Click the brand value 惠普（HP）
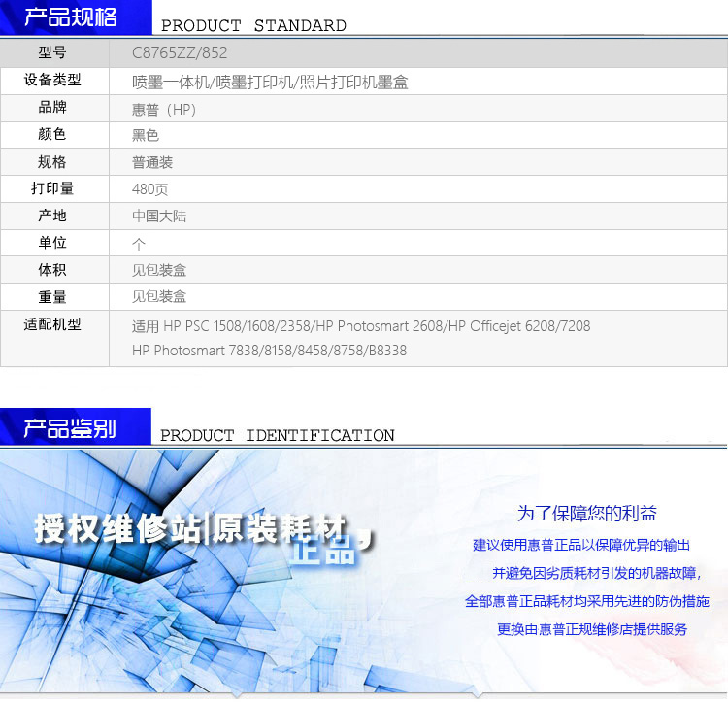728x705 pixels. pos(164,110)
